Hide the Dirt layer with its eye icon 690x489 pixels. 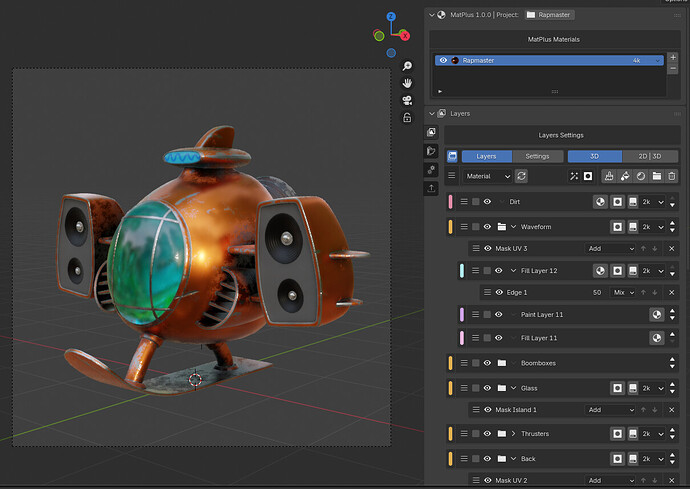point(487,202)
